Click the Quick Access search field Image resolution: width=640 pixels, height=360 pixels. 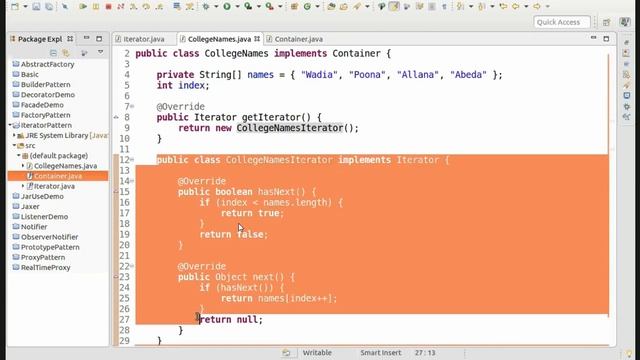(x=562, y=22)
